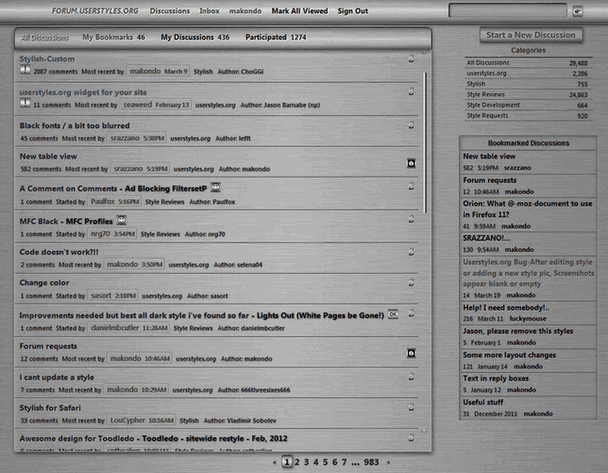Open bookmarked Useful stuff discussion
608x473 pixels.
pos(483,402)
